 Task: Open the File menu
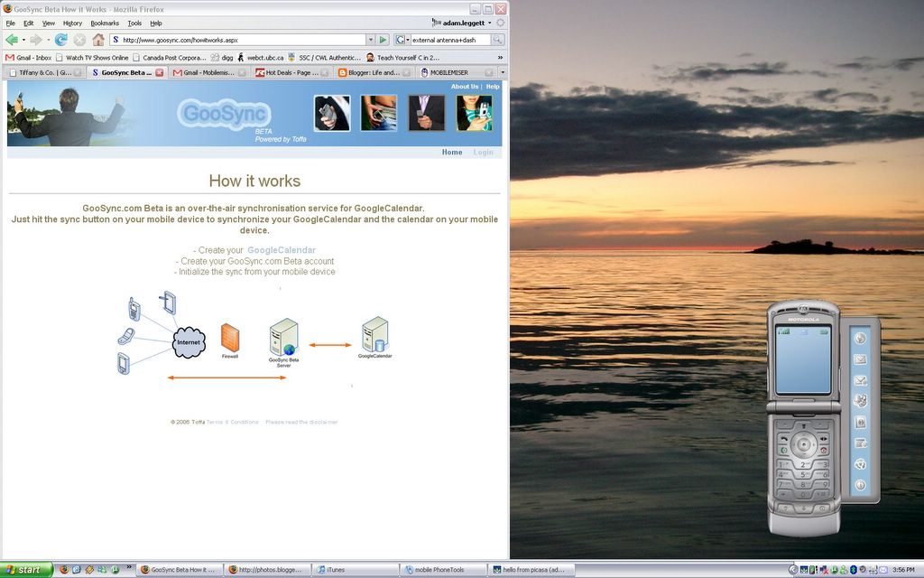pyautogui.click(x=11, y=23)
